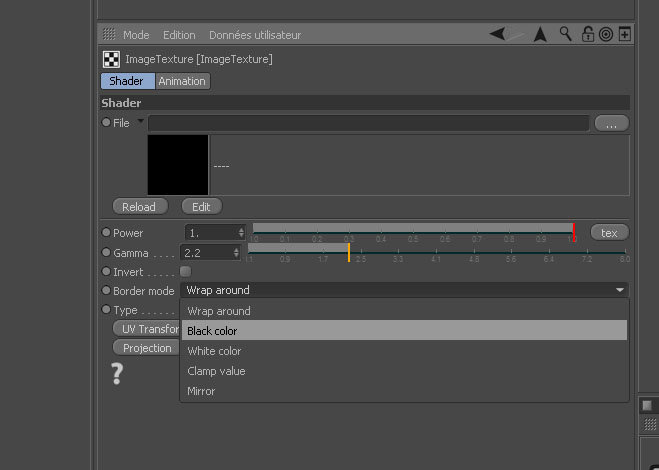Open the Projection button

click(146, 348)
